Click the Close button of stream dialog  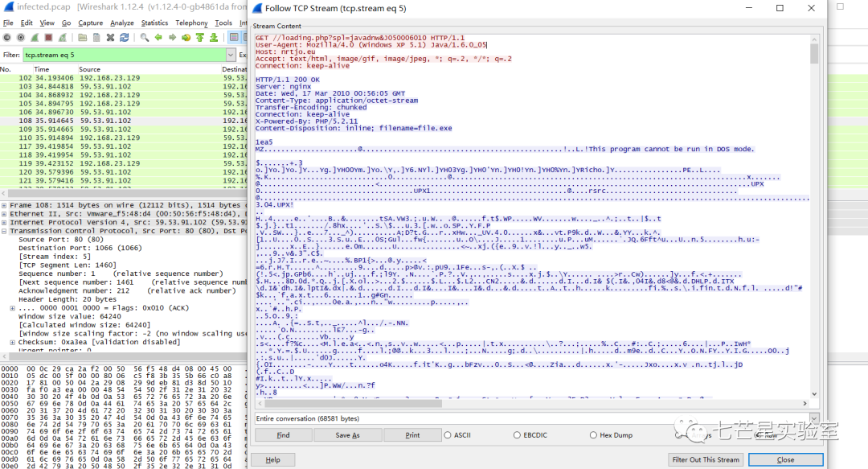pos(785,459)
